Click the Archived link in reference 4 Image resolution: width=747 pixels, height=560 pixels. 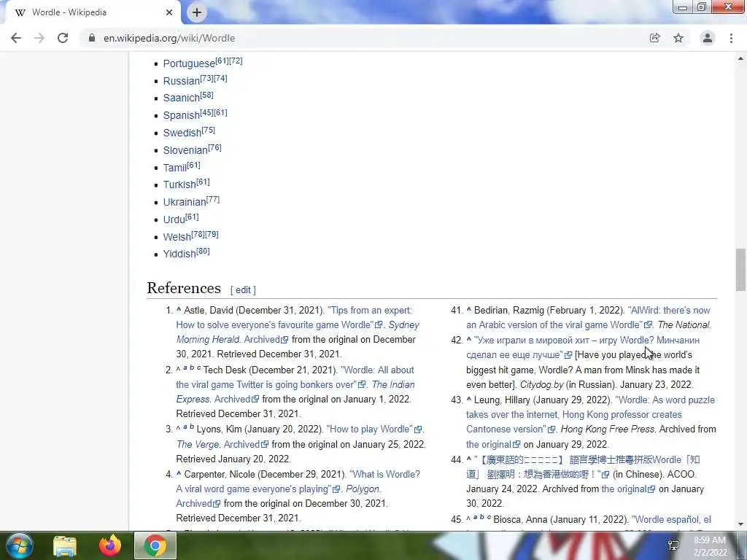pyautogui.click(x=194, y=503)
